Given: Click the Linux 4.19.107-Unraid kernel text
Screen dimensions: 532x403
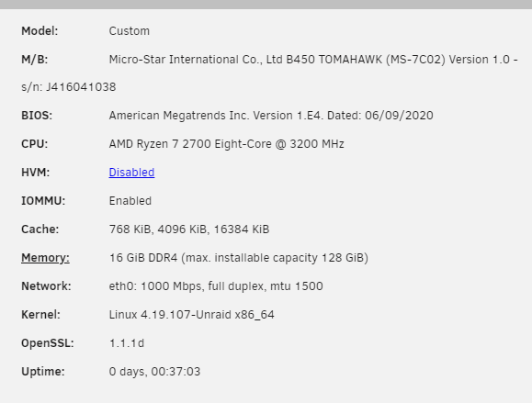Looking at the screenshot, I should coord(191,315).
